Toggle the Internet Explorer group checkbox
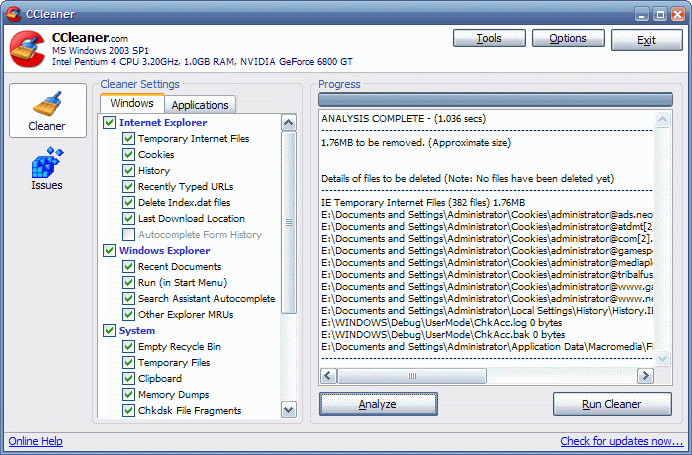The height and width of the screenshot is (455, 692). (109, 123)
